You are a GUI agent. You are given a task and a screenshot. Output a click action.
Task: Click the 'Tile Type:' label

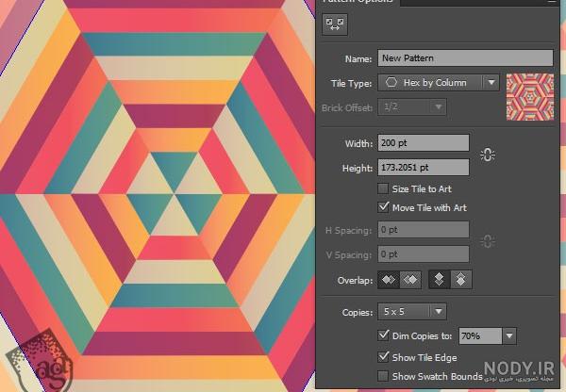[x=351, y=84]
